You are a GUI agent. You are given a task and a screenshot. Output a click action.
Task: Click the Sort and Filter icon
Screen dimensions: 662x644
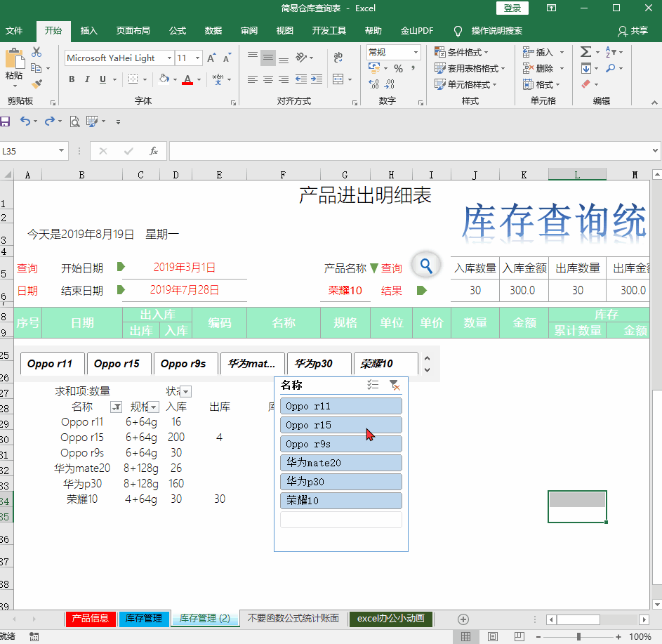point(611,52)
